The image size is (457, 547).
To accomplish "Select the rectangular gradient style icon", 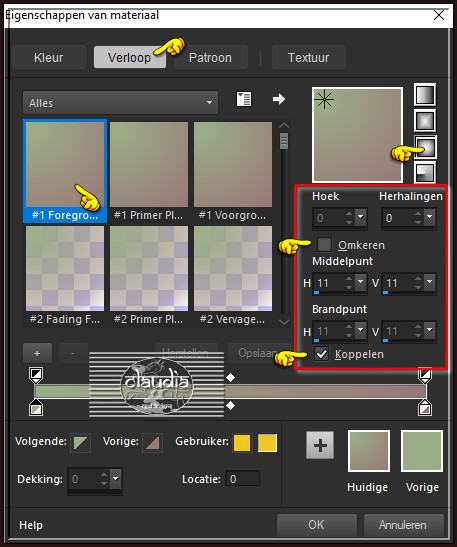I will [x=425, y=121].
